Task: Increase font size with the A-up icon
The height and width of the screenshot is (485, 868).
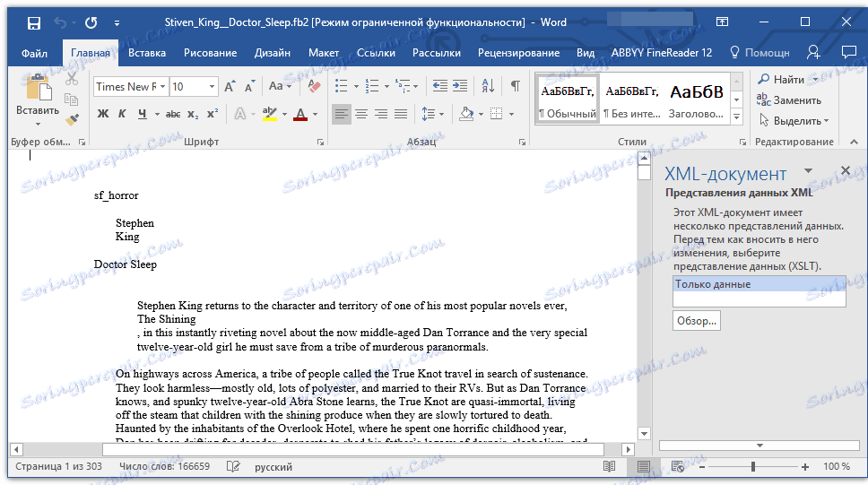Action: click(230, 86)
